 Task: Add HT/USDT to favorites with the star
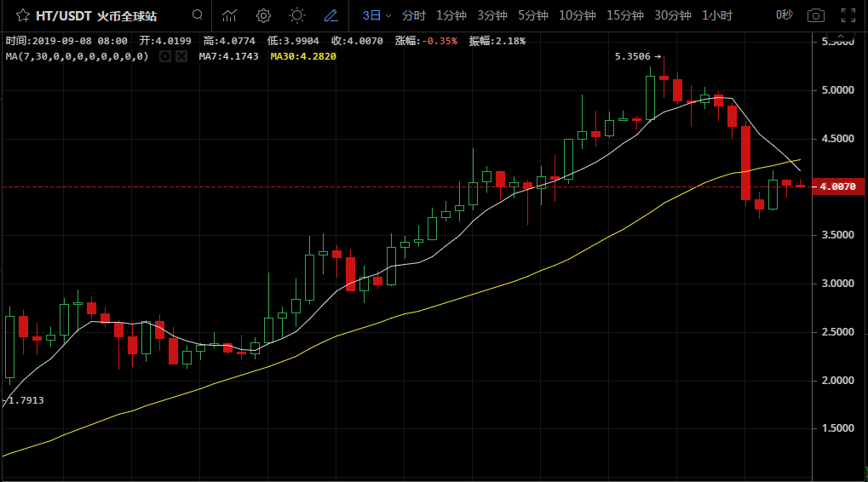click(x=23, y=15)
